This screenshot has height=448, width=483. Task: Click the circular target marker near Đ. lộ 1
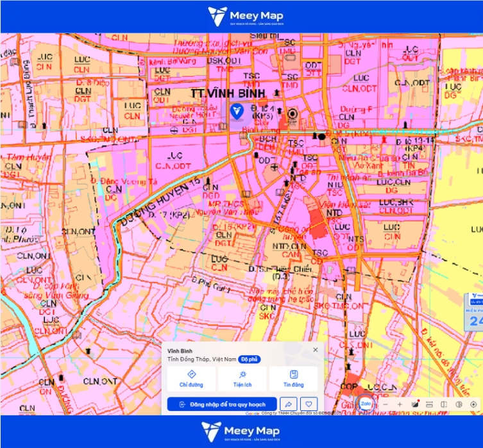point(292,114)
